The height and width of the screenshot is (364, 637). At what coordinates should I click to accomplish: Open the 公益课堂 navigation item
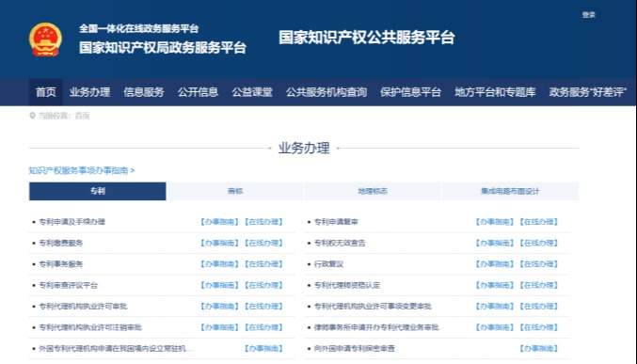point(252,92)
